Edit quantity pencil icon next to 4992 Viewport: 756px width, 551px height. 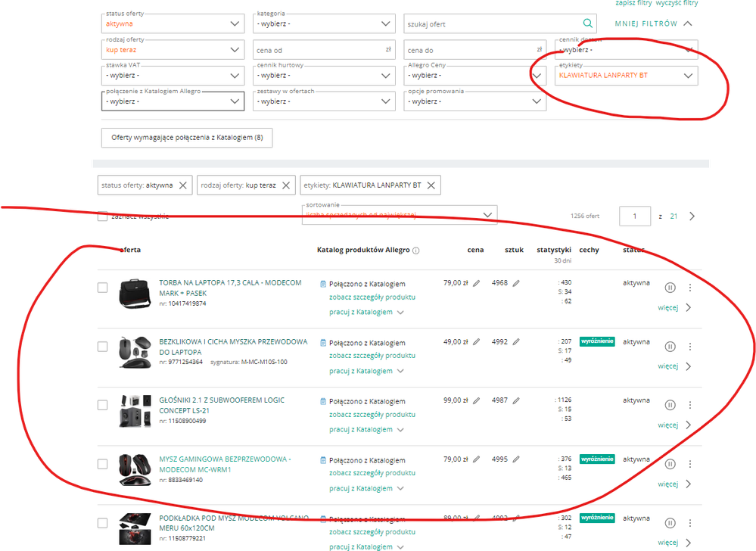(516, 342)
